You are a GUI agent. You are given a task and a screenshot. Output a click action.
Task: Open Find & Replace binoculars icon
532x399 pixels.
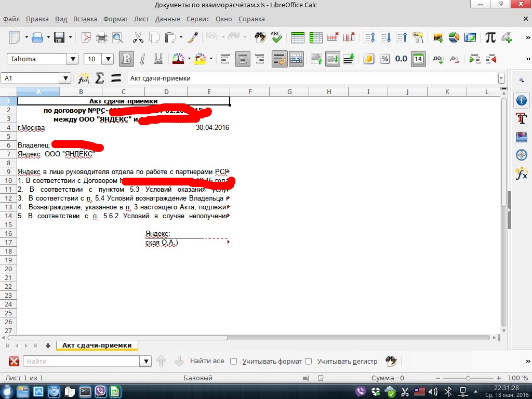pos(260,37)
